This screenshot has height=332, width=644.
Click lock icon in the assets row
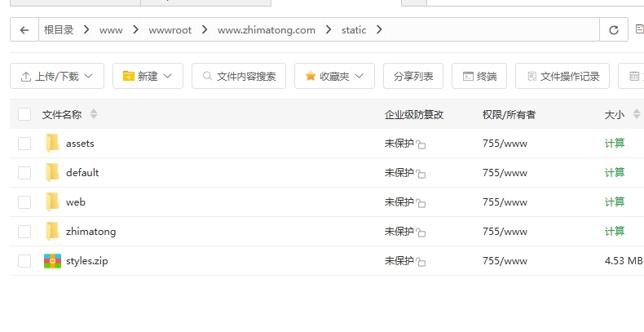click(x=421, y=144)
